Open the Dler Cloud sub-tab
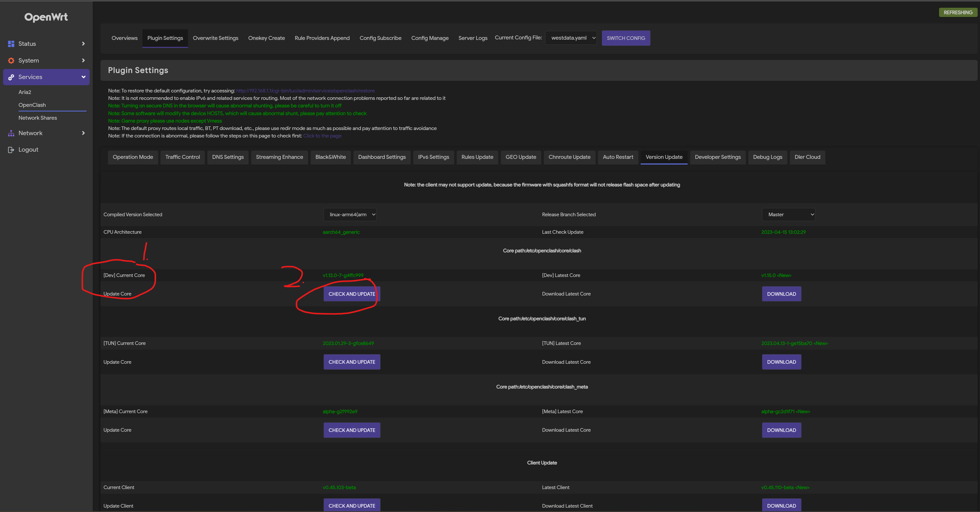The height and width of the screenshot is (512, 980). [807, 157]
